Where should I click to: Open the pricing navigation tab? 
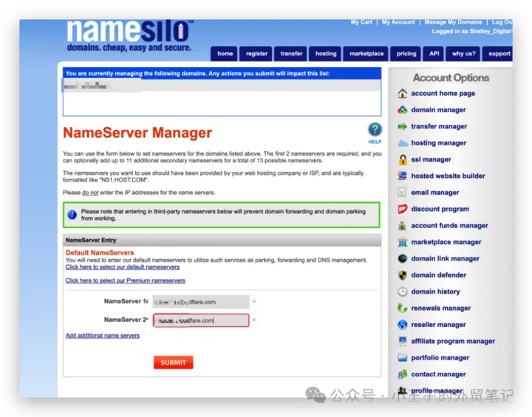[406, 54]
